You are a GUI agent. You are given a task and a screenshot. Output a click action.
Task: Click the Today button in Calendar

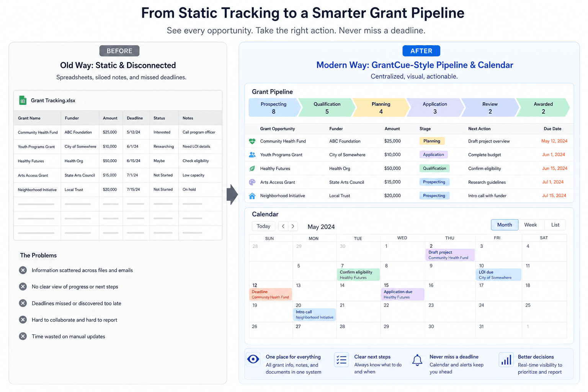263,226
